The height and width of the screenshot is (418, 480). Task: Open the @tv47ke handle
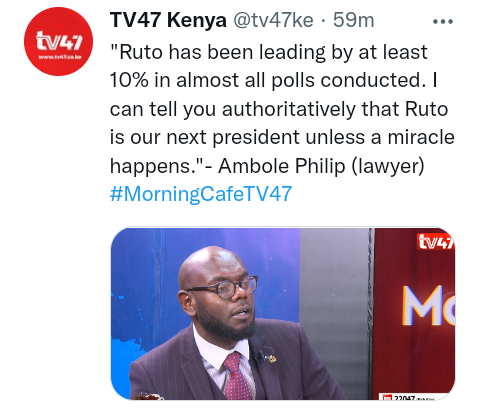click(x=273, y=20)
